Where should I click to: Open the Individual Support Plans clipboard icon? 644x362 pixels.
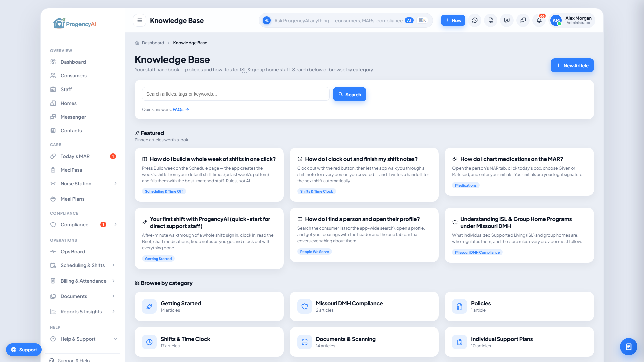460,342
